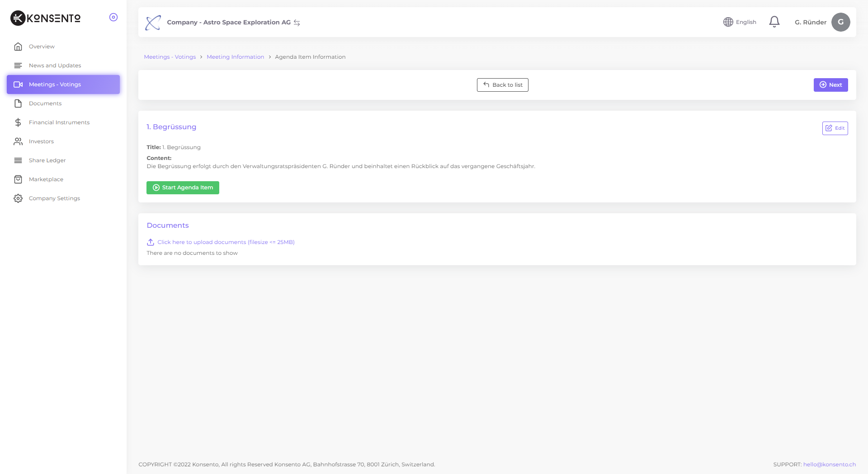Image resolution: width=868 pixels, height=474 pixels.
Task: Switch company using the swap arrows icon
Action: pyautogui.click(x=297, y=23)
